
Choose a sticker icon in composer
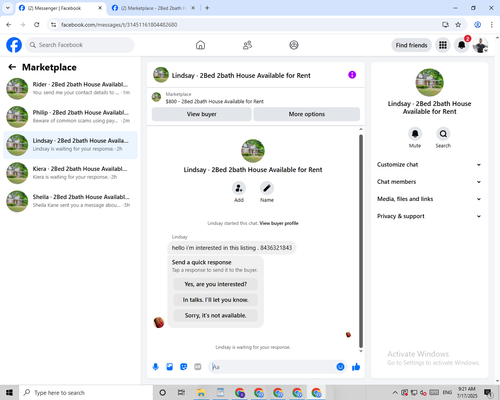(x=184, y=367)
